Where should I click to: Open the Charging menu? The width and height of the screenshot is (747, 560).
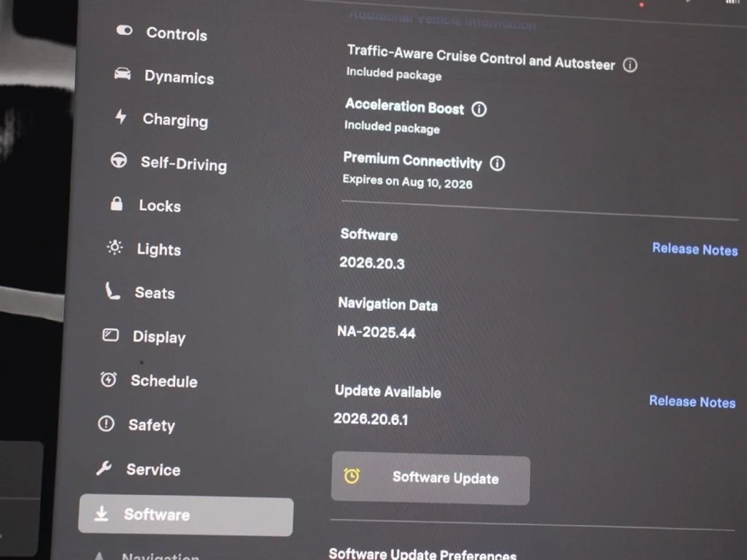pyautogui.click(x=175, y=120)
